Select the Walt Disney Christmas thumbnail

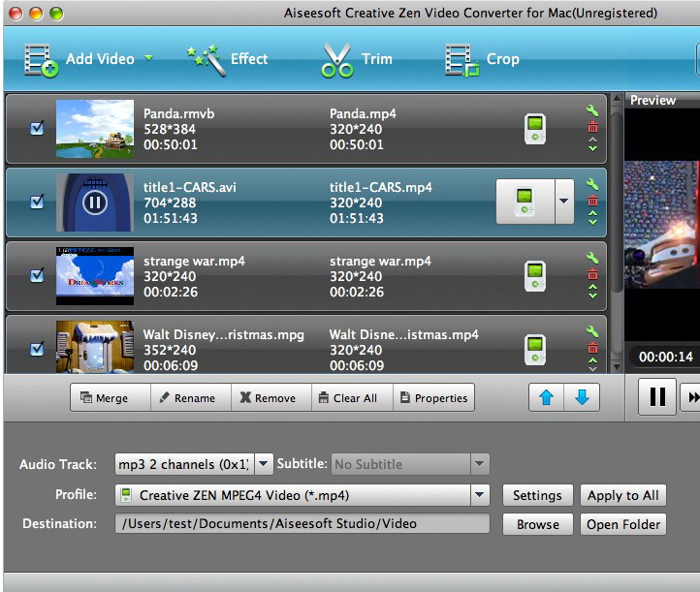(95, 346)
